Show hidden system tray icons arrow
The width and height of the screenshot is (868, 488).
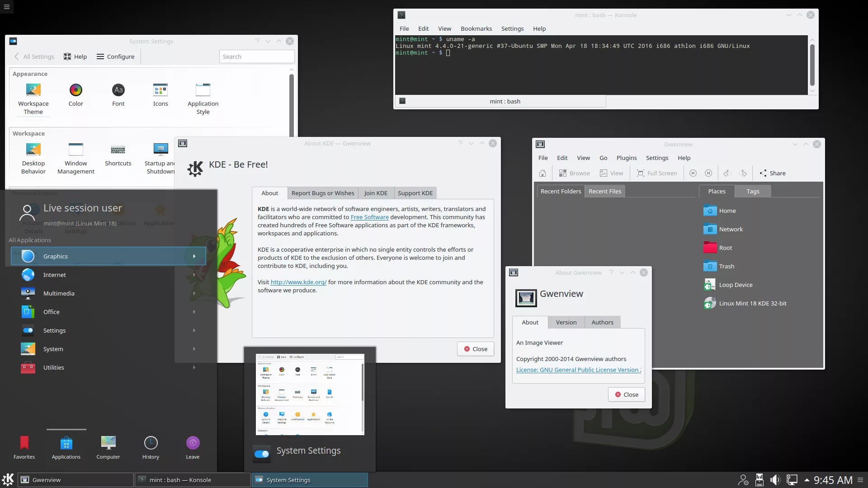click(807, 480)
